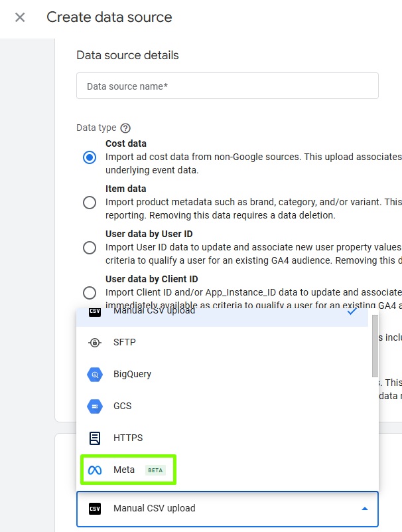Close the Create data source dialog
This screenshot has height=532, width=402.
point(19,17)
